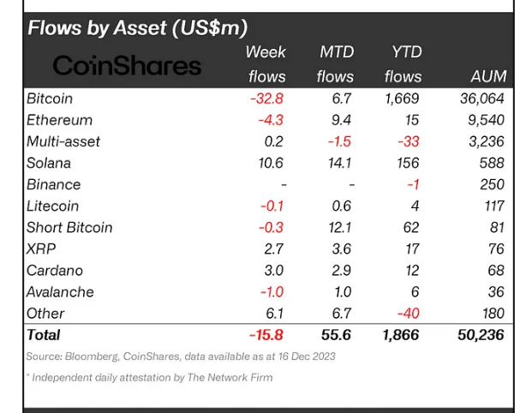Click Bitcoin's -32.8 weekly flow value
This screenshot has height=413, width=532.
coord(267,99)
